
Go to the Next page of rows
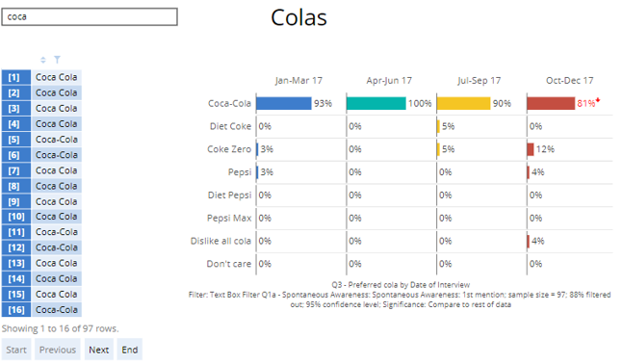pos(99,350)
